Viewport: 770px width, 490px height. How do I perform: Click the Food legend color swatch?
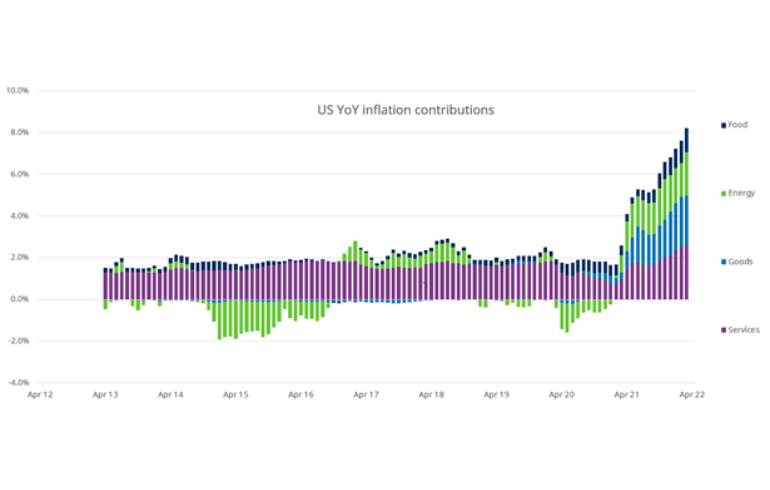(x=724, y=125)
